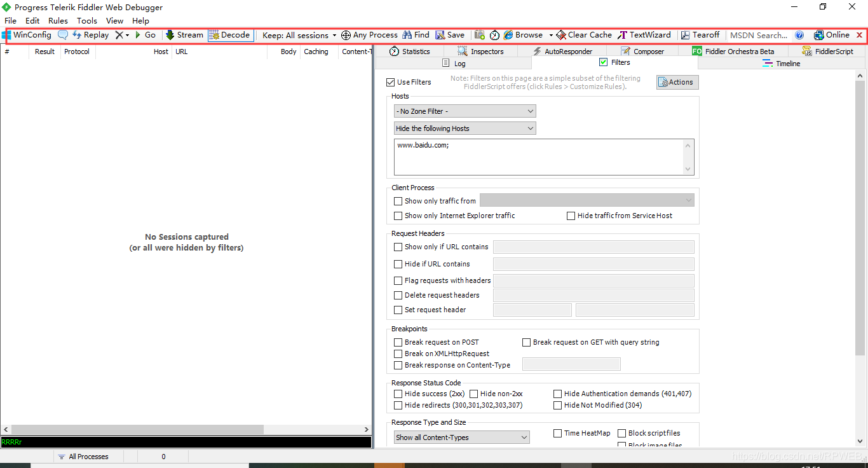The image size is (868, 468).
Task: Uncheck the Use Filters checkbox
Action: coord(391,82)
